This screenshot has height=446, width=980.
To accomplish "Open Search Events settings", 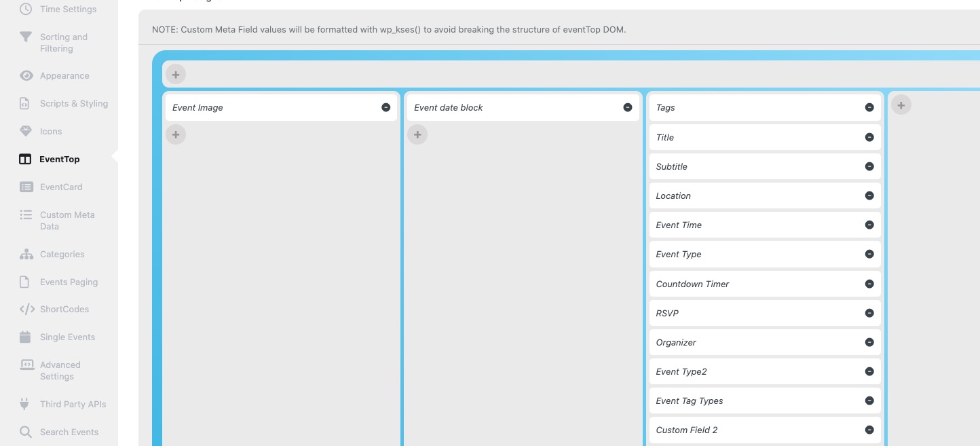I will pos(69,432).
